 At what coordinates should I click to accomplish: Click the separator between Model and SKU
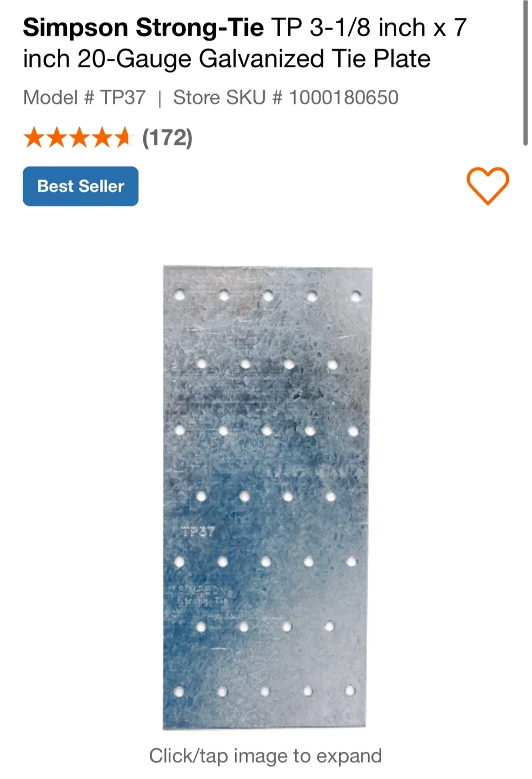tap(159, 98)
